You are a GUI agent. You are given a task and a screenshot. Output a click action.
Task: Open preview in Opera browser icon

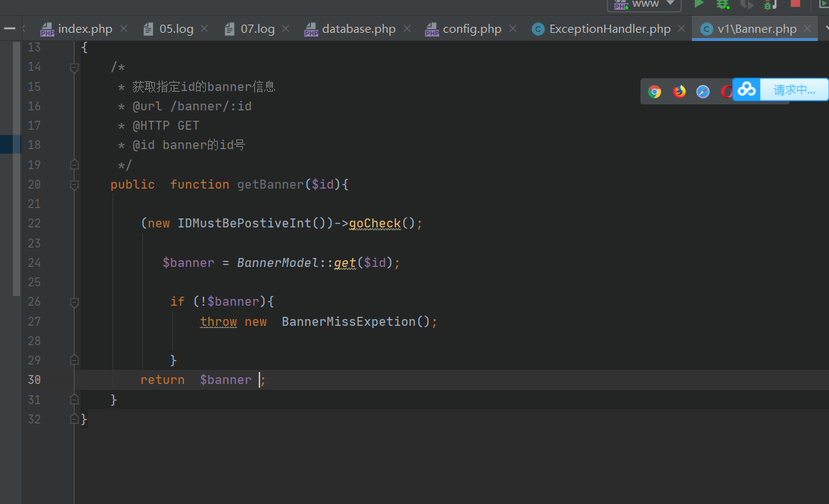tap(726, 92)
